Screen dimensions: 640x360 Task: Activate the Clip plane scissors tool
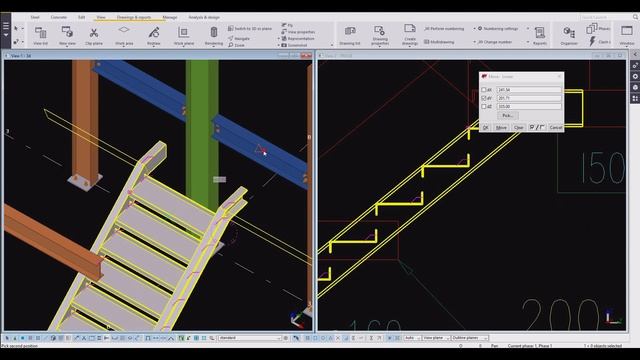[94, 35]
